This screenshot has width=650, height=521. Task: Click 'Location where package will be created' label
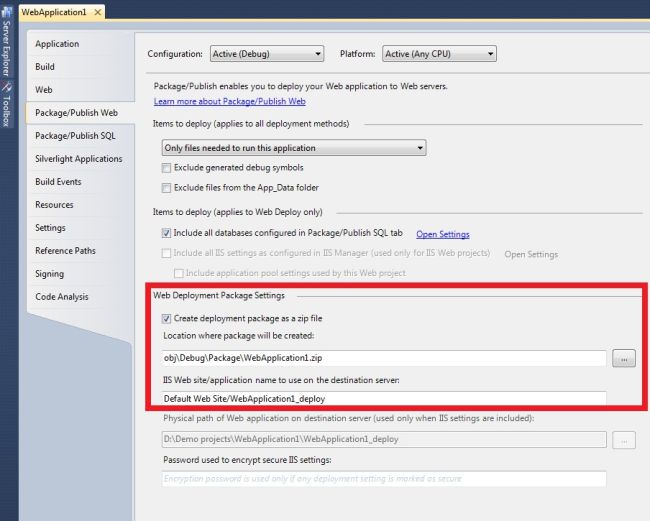point(238,336)
